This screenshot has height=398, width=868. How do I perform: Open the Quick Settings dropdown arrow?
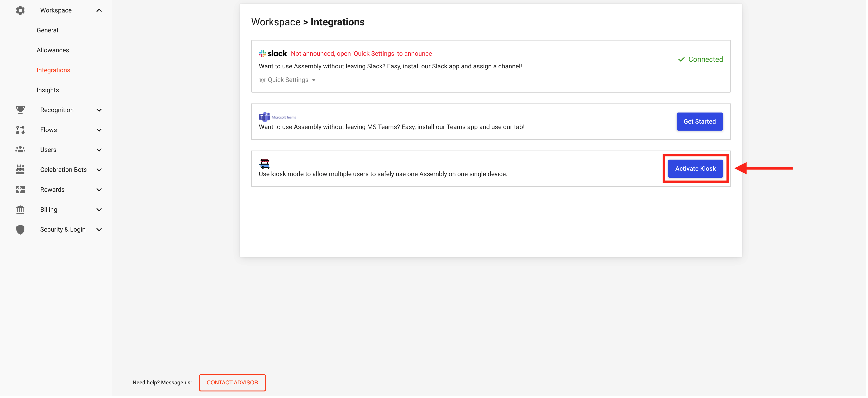[x=314, y=80]
